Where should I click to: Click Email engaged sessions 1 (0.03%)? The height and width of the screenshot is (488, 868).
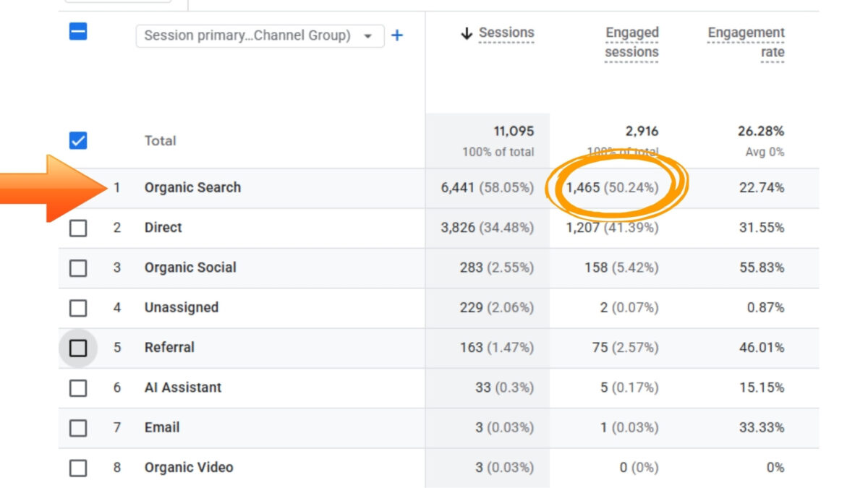click(629, 428)
